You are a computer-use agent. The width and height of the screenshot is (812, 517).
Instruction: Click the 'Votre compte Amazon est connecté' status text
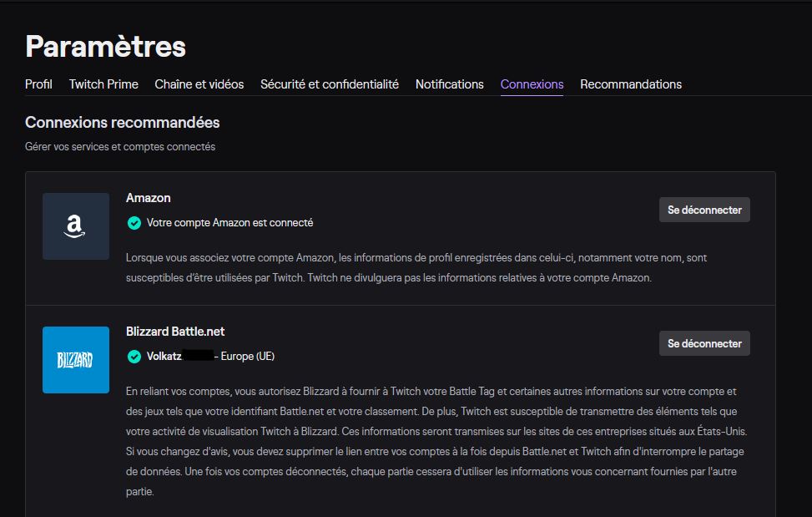click(229, 223)
